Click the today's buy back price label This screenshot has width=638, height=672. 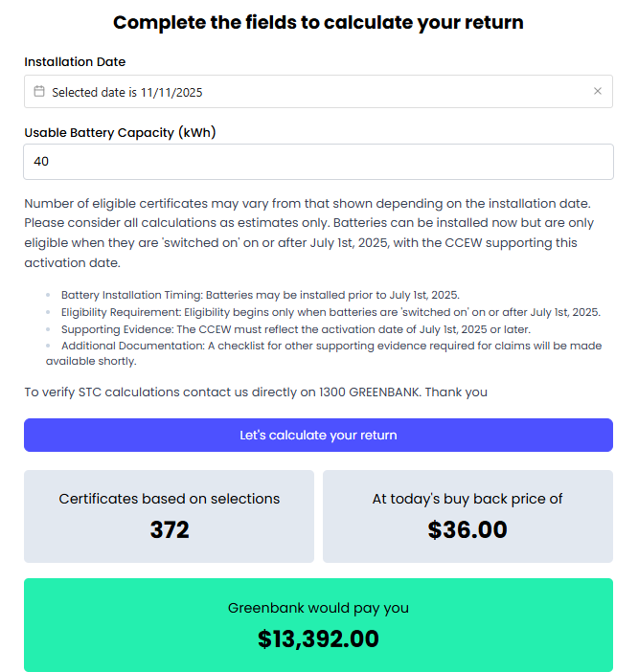(467, 499)
